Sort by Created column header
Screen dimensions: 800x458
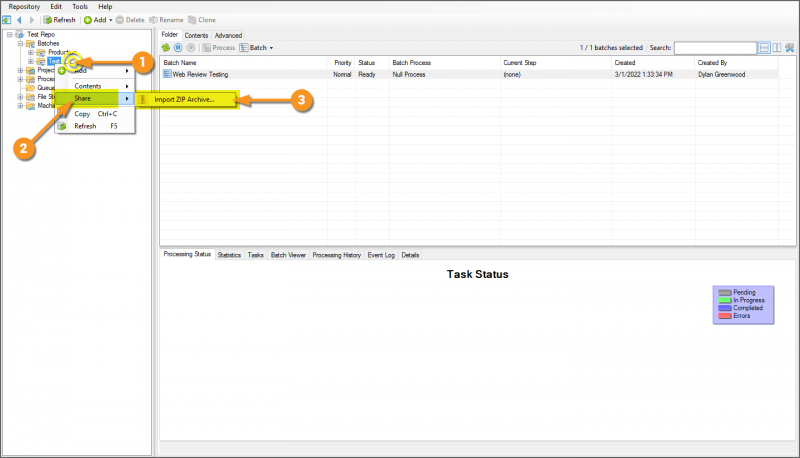coord(653,63)
